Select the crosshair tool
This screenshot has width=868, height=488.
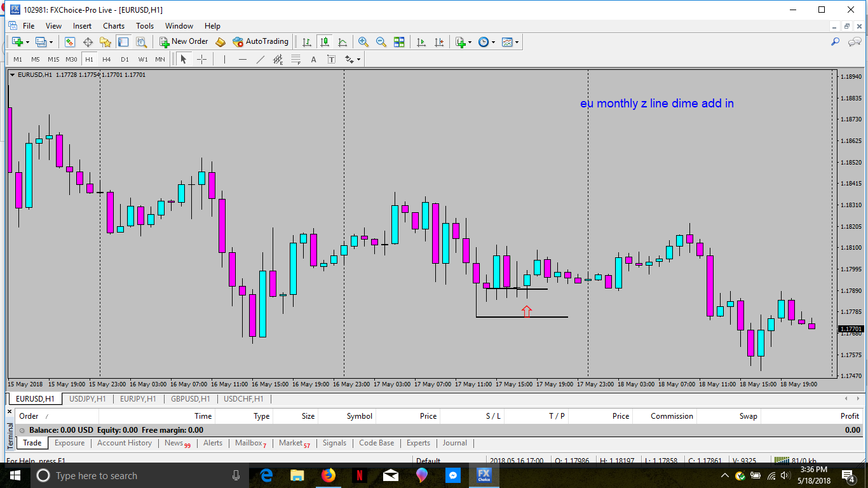click(x=201, y=60)
